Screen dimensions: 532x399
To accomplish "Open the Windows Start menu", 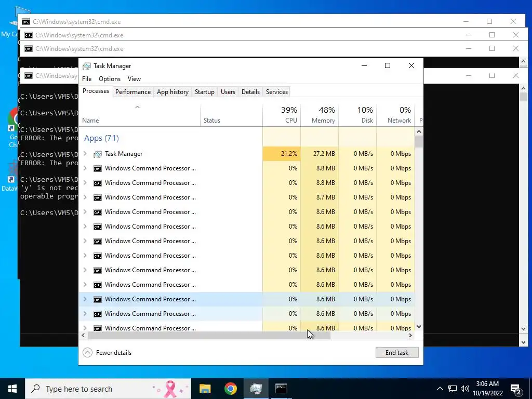I will click(12, 389).
